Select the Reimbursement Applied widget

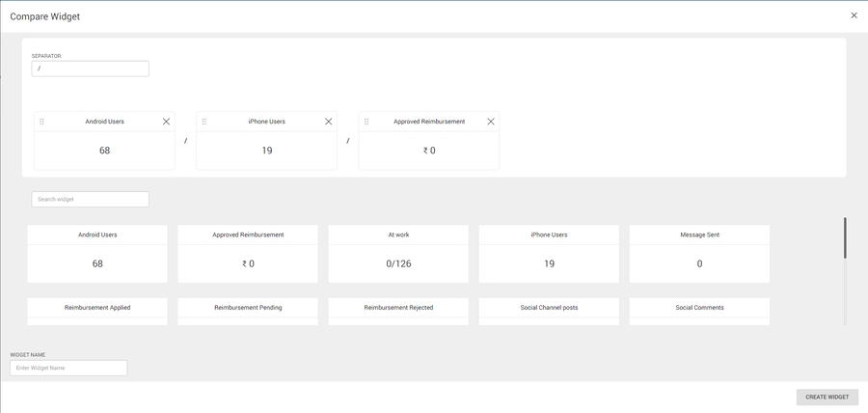pos(96,311)
